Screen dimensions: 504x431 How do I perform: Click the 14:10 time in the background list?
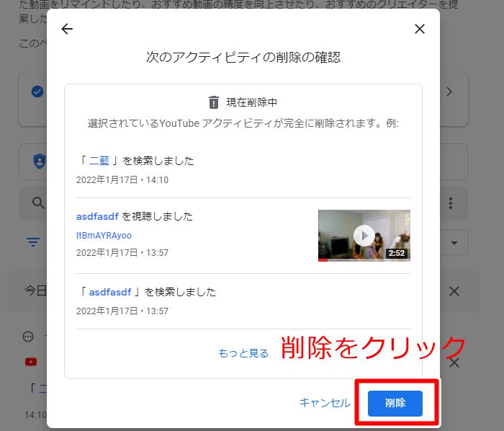pyautogui.click(x=35, y=415)
